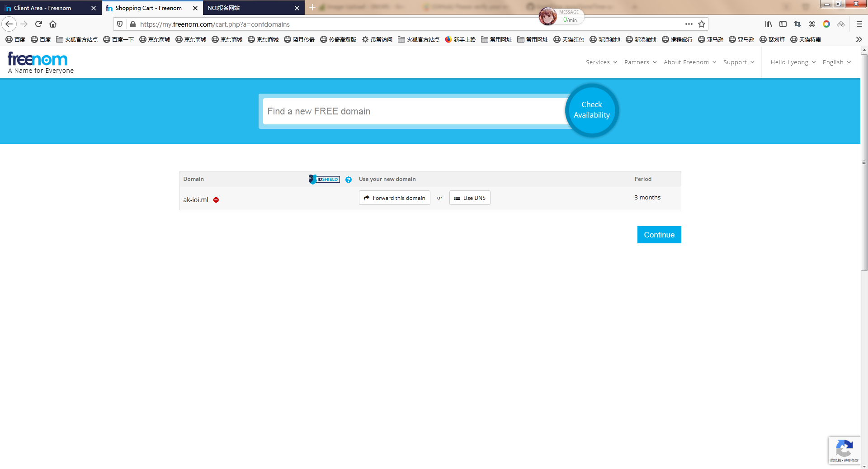Image resolution: width=868 pixels, height=469 pixels.
Task: Reload the current page
Action: (x=38, y=24)
